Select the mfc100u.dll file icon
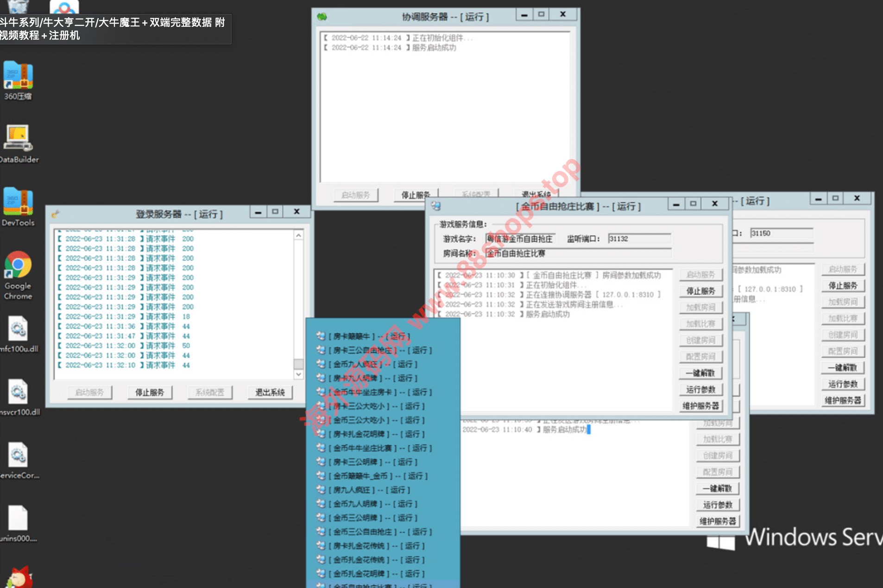The image size is (883, 588). (x=18, y=330)
